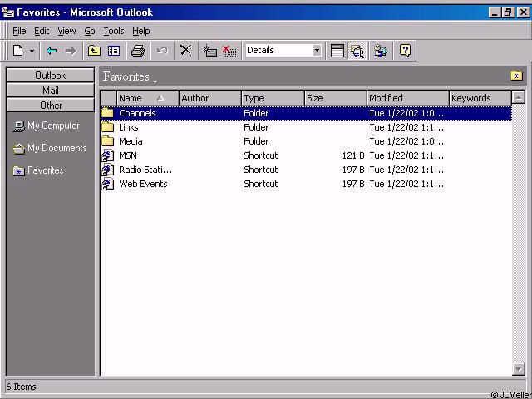Viewport: 532px width, 399px height.
Task: Click the Undo toolbar icon
Action: [162, 51]
